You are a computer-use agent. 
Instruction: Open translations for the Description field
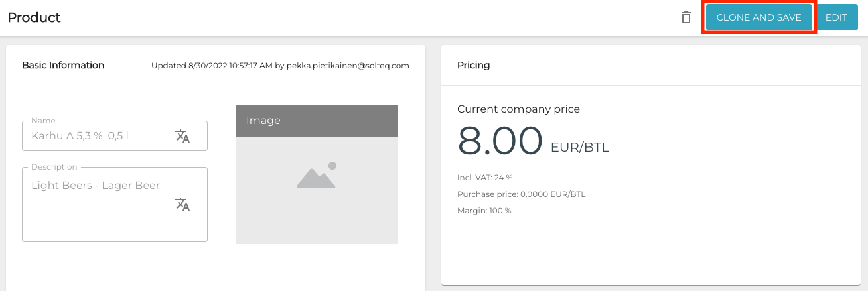182,204
